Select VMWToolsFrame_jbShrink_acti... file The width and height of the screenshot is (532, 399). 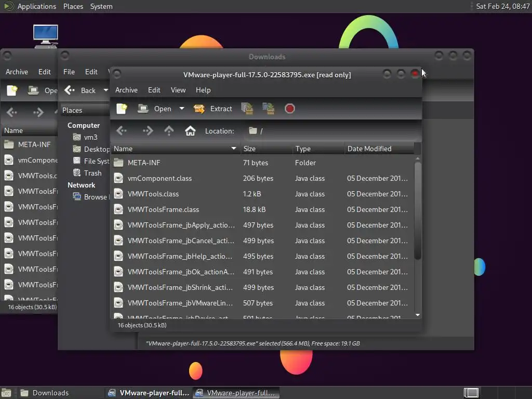click(263, 288)
